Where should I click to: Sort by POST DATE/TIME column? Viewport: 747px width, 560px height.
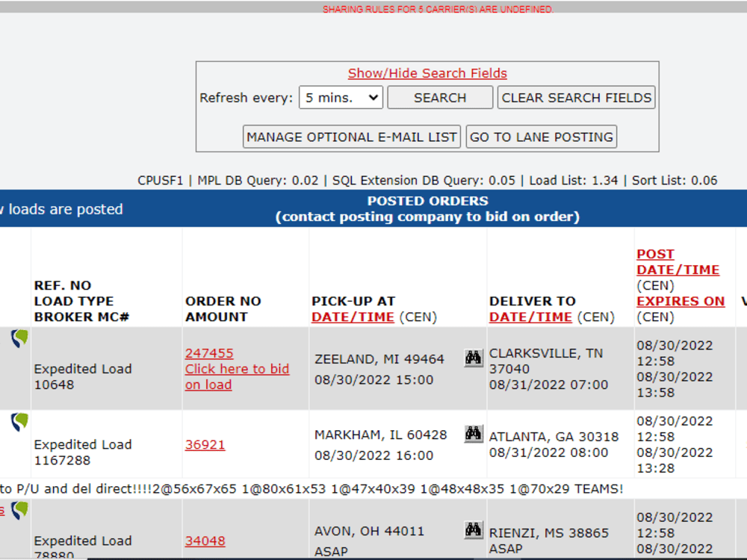[678, 262]
